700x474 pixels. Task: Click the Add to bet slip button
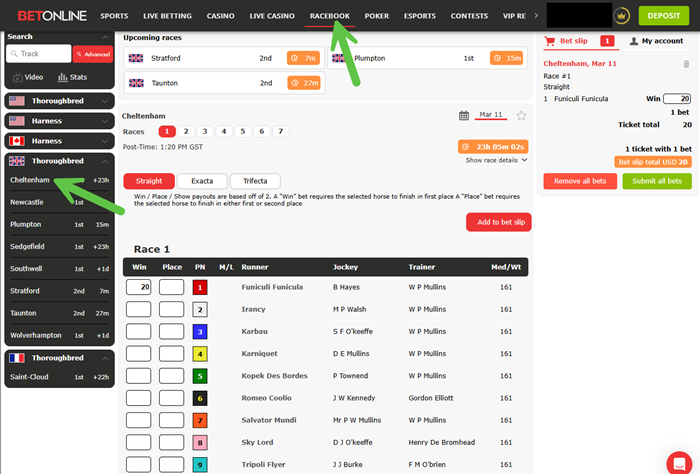[498, 222]
